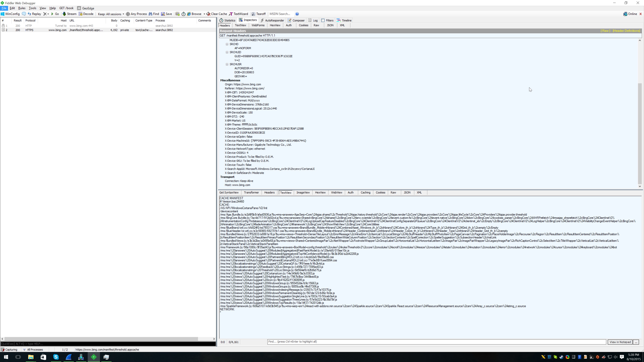Click the camera screenshot toolbar icon

(x=177, y=14)
